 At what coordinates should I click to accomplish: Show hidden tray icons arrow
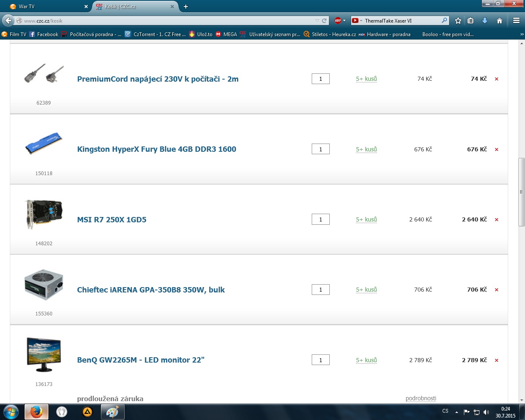click(457, 412)
